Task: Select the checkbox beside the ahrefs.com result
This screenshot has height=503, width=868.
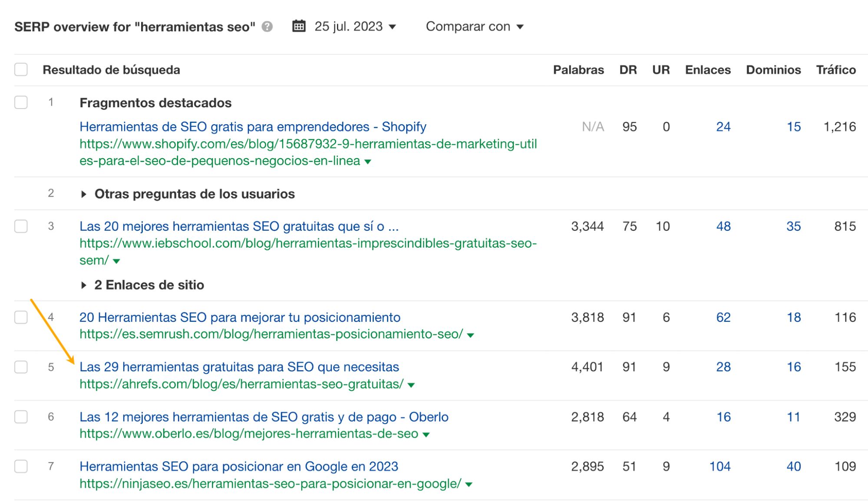Action: pos(21,366)
